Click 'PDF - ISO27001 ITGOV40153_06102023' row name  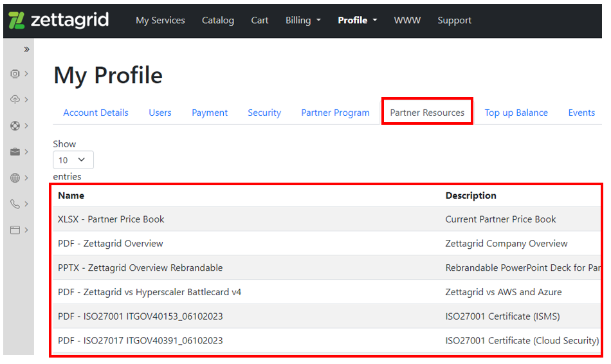point(140,316)
